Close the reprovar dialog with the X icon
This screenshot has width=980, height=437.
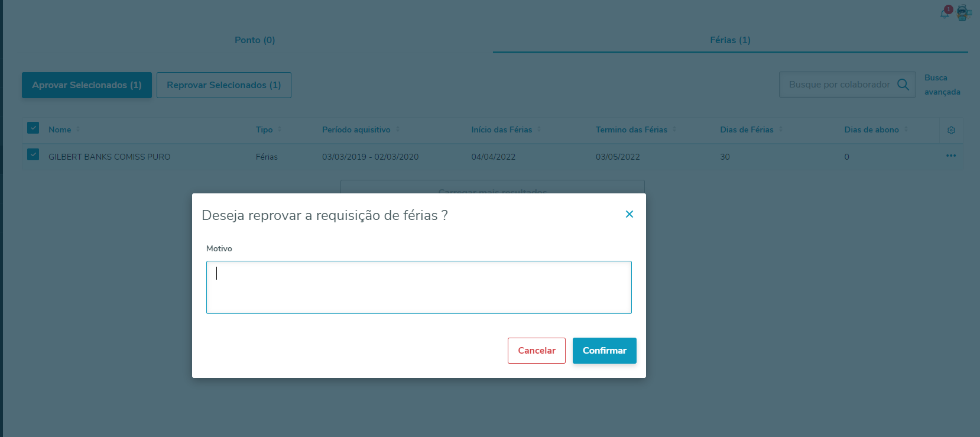(629, 214)
